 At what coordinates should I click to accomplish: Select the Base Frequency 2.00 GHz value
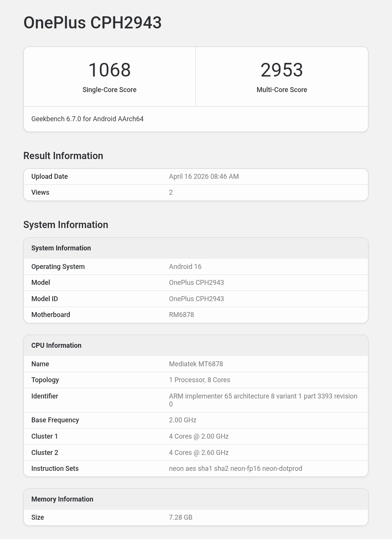pos(182,420)
